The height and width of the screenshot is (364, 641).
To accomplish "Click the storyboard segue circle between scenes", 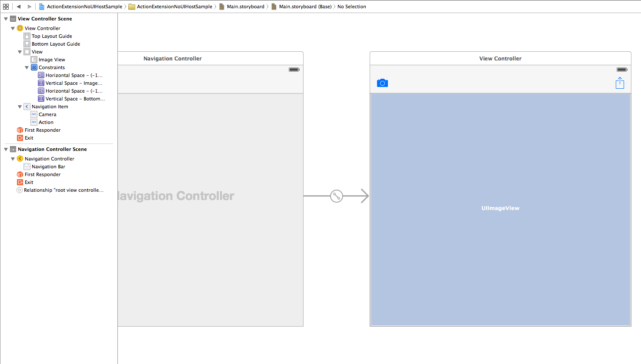I will 336,196.
